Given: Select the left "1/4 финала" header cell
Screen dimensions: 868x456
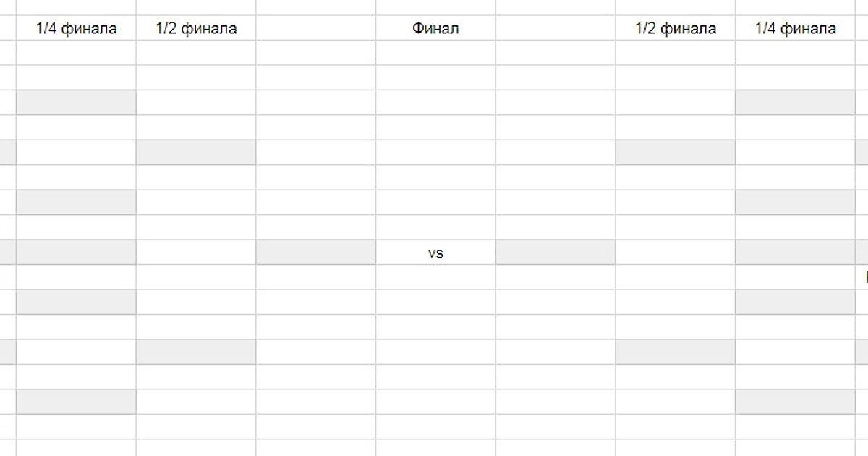Looking at the screenshot, I should point(76,28).
